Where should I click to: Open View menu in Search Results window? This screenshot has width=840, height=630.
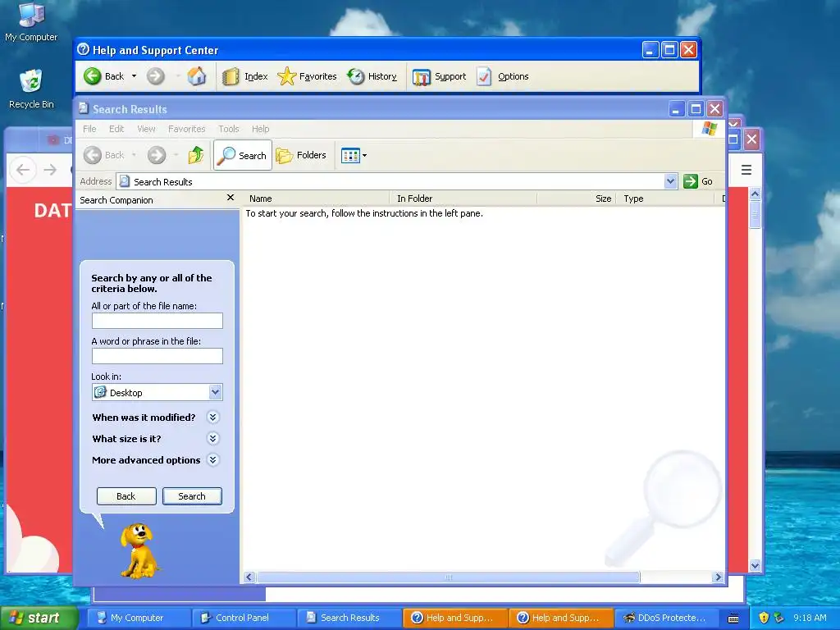[146, 129]
